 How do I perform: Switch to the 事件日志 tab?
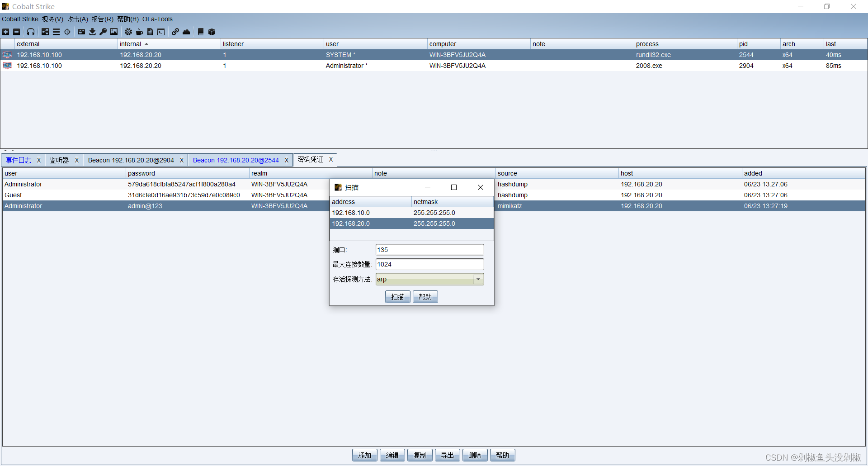(19, 160)
